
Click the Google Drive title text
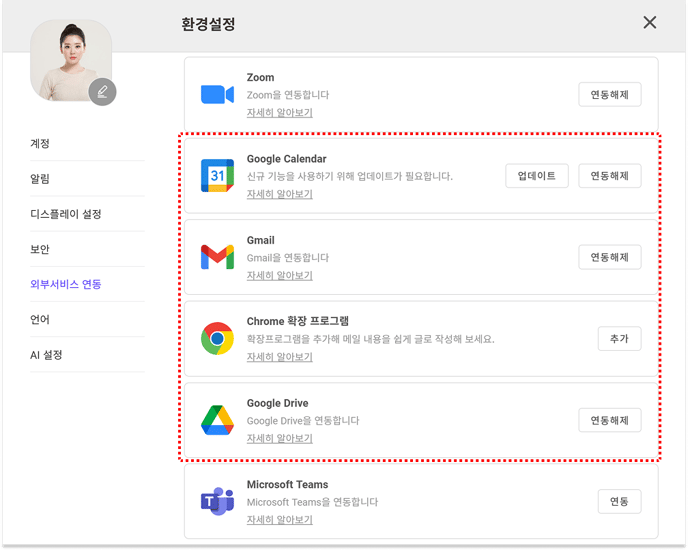pyautogui.click(x=277, y=403)
